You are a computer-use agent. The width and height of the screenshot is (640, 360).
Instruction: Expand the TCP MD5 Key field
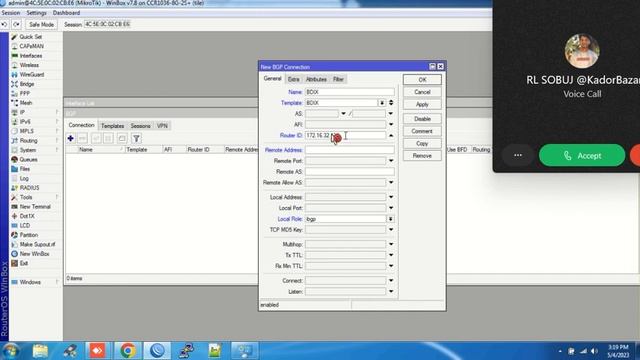[391, 230]
